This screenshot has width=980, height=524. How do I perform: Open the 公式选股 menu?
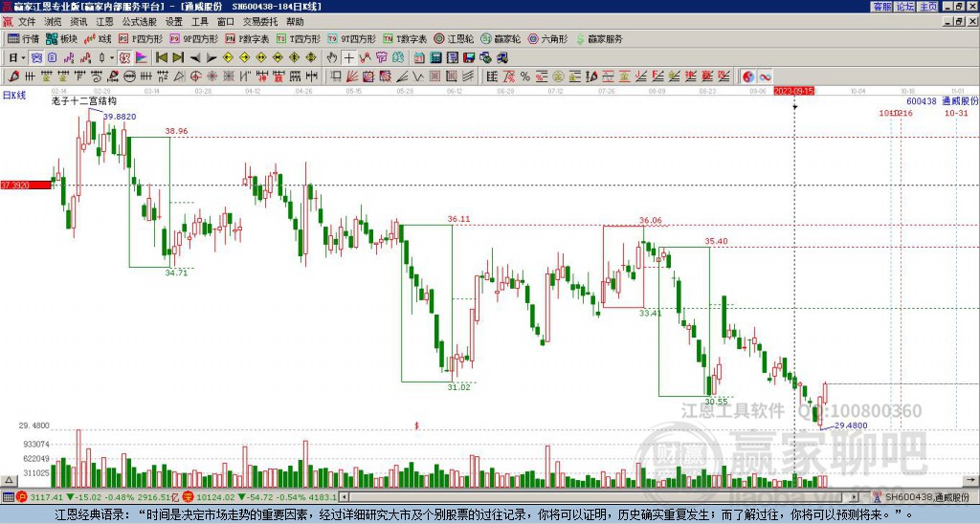tap(140, 22)
